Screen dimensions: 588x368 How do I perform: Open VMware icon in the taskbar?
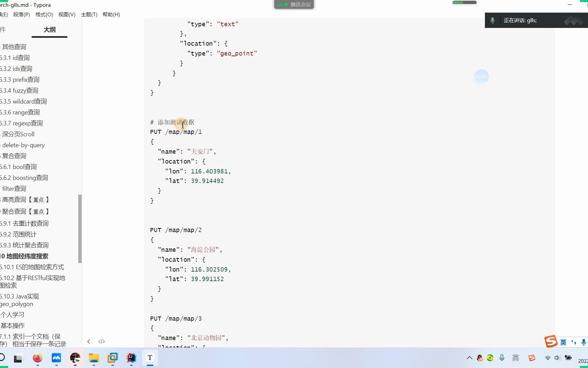pyautogui.click(x=112, y=358)
